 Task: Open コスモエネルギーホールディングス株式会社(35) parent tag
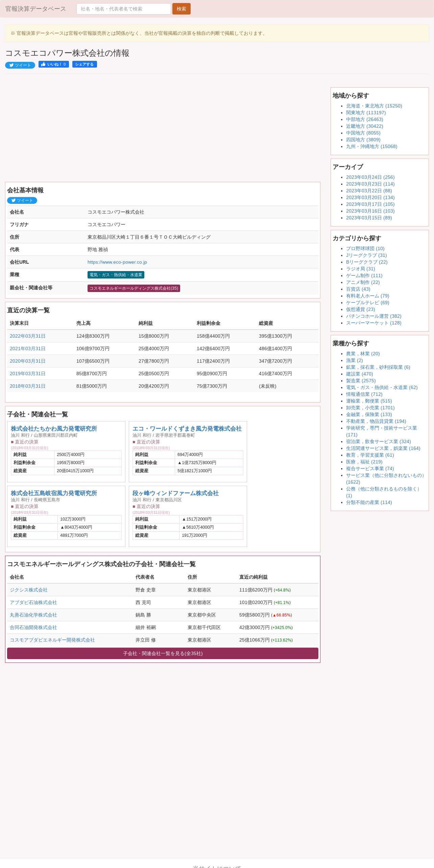[134, 288]
